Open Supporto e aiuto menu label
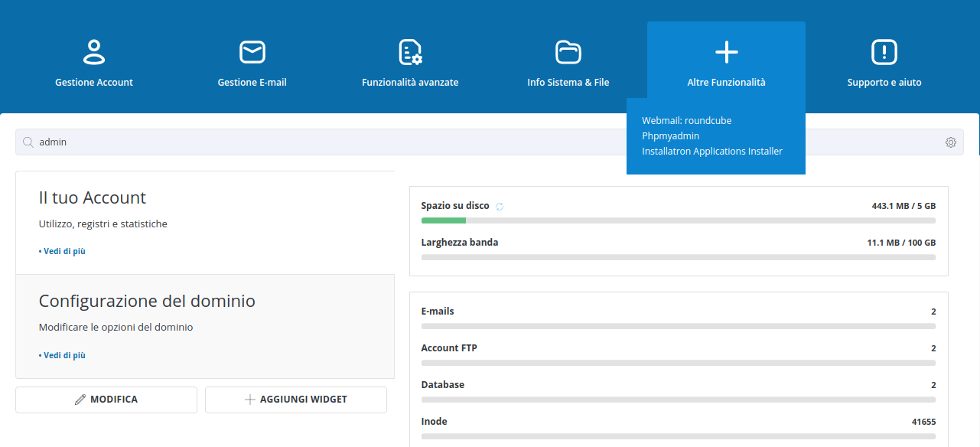Viewport: 980px width, 447px height. coord(884,82)
